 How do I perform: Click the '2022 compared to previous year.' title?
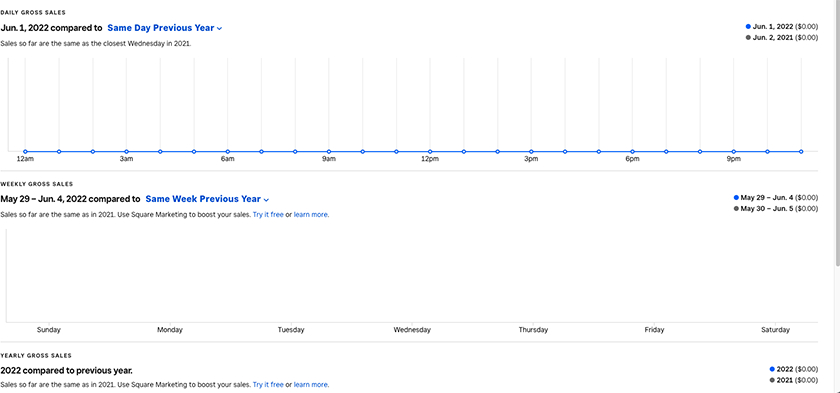[66, 371]
